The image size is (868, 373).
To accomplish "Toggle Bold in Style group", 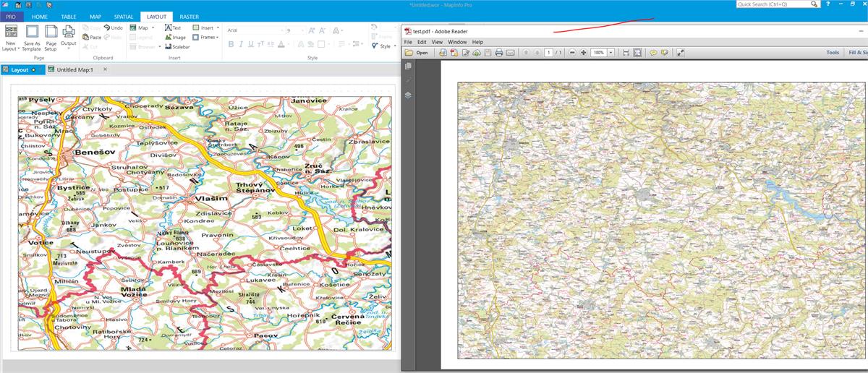I will coord(231,44).
